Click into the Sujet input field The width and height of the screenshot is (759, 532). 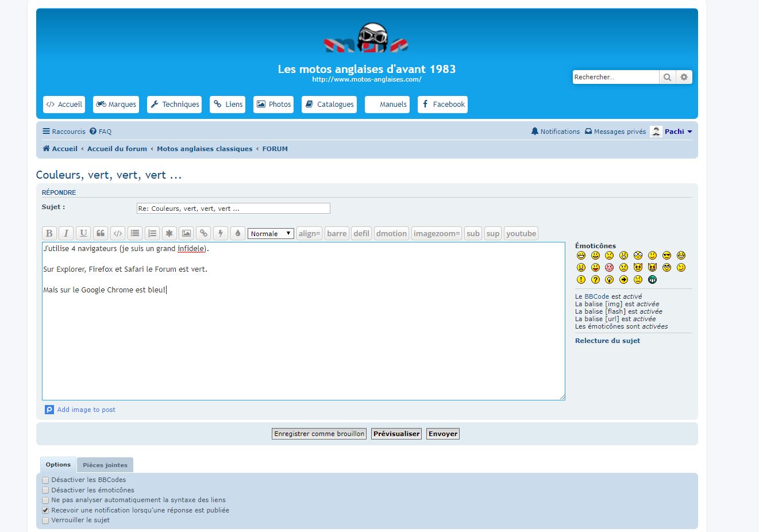233,209
